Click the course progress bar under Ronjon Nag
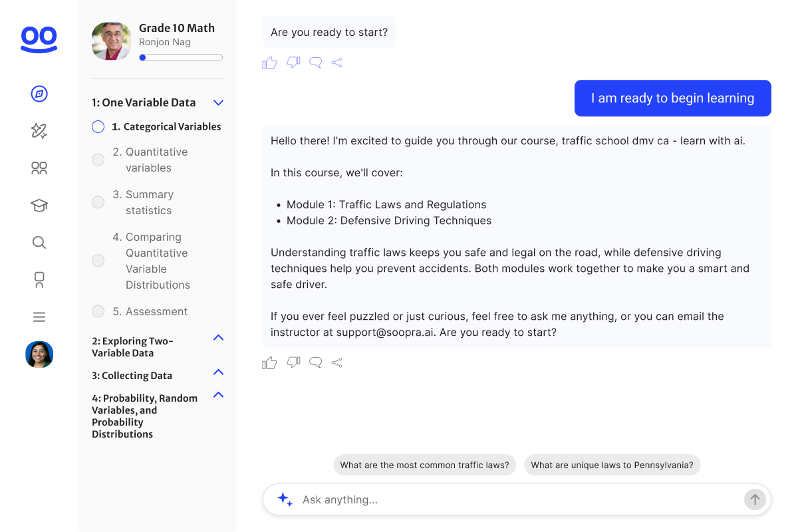Image resolution: width=798 pixels, height=532 pixels. [180, 57]
